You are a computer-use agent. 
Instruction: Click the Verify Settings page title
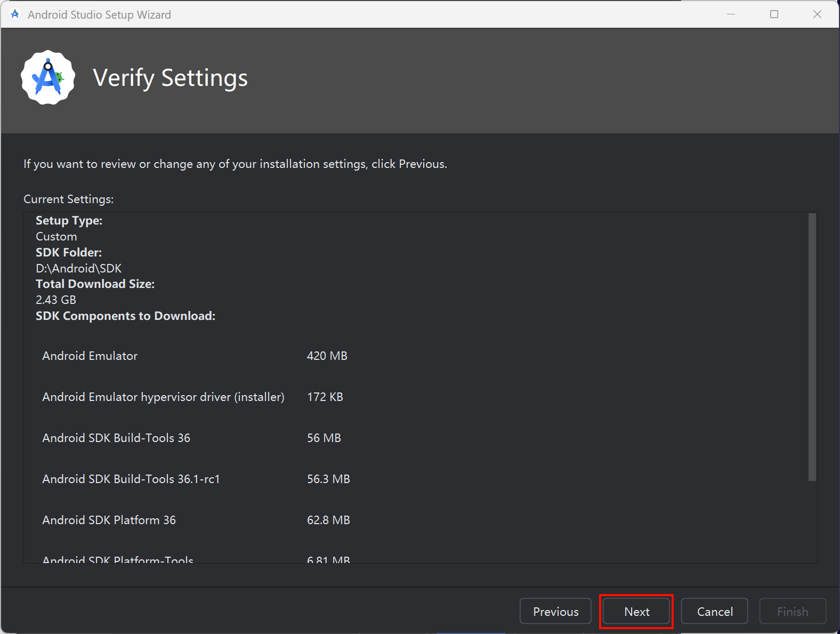(171, 78)
